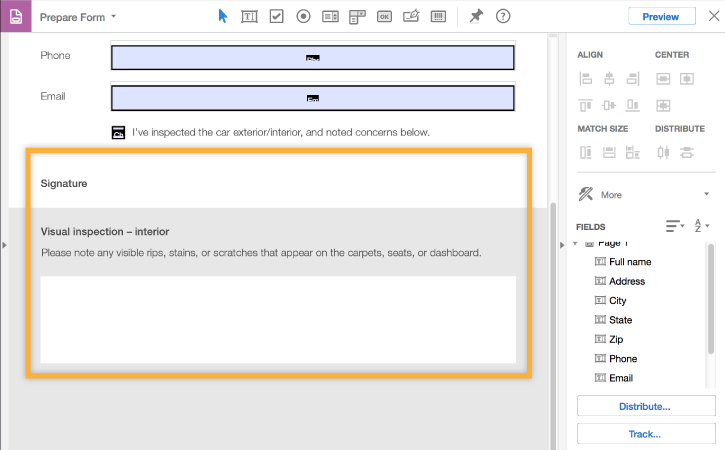Select Phone field in fields list
725x450 pixels.
(615, 359)
